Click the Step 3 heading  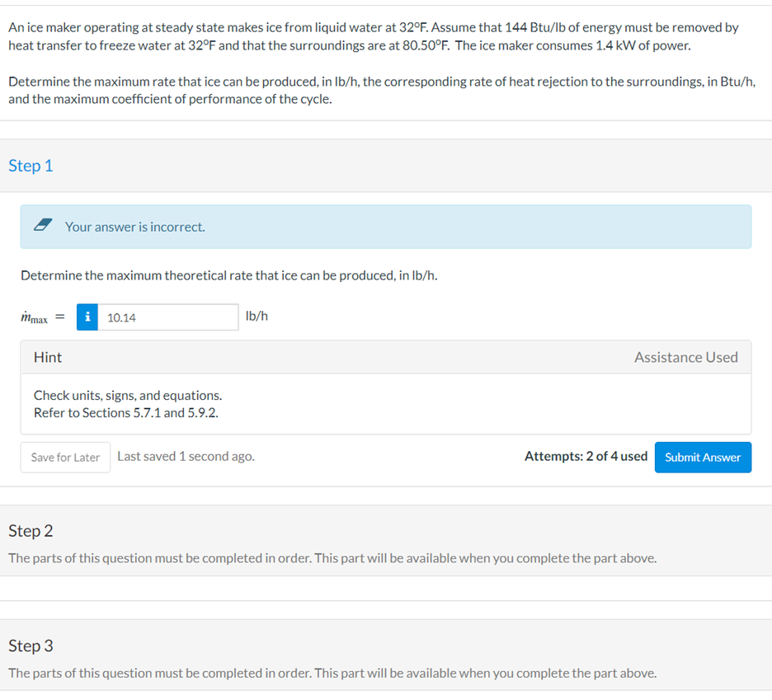click(31, 646)
